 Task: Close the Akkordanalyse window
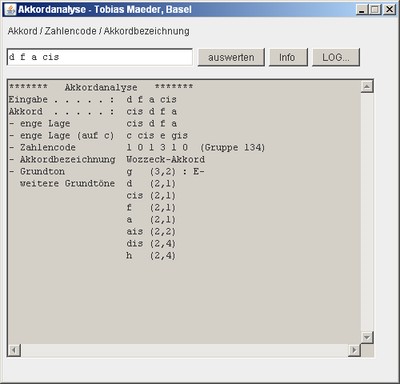click(389, 9)
